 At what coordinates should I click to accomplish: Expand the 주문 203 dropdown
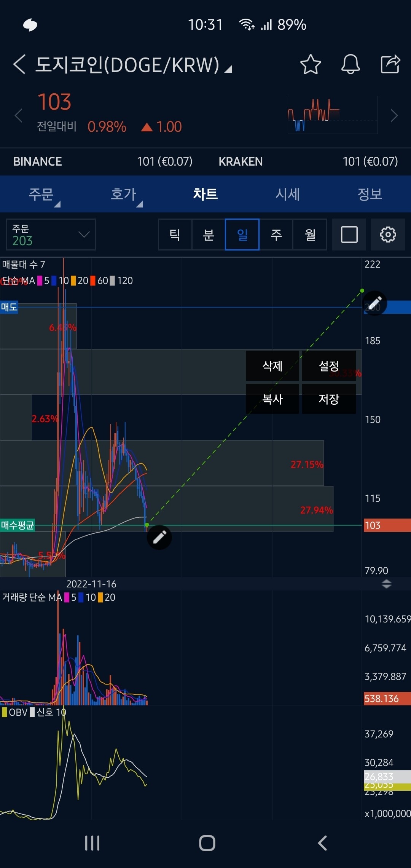tap(51, 235)
